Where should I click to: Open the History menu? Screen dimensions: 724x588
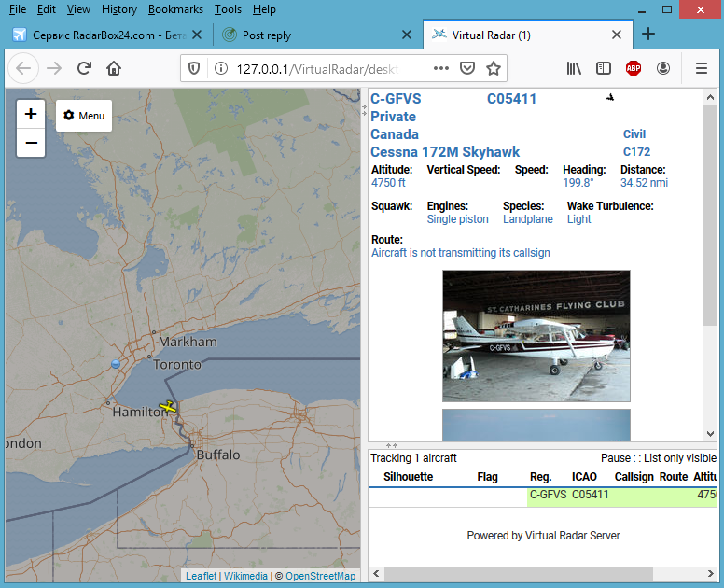119,9
